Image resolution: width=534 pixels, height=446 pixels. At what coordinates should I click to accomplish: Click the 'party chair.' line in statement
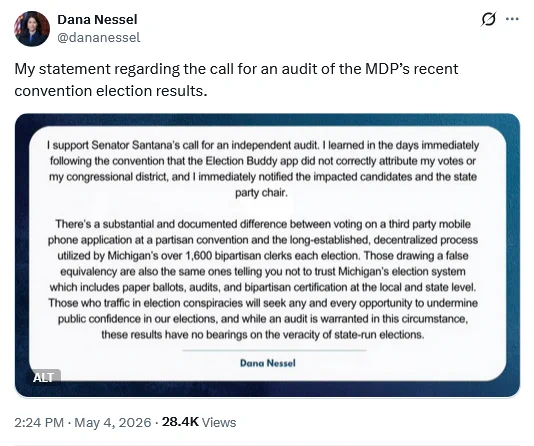pos(261,193)
